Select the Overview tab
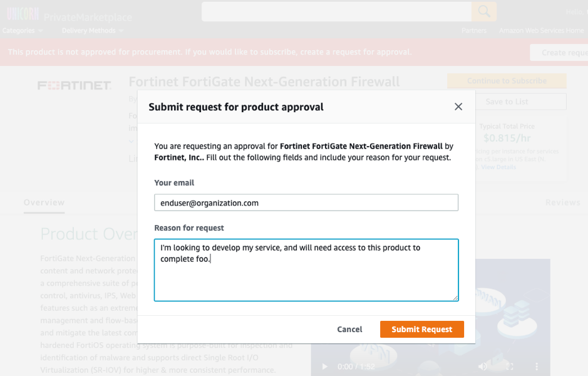This screenshot has width=588, height=376. (44, 202)
